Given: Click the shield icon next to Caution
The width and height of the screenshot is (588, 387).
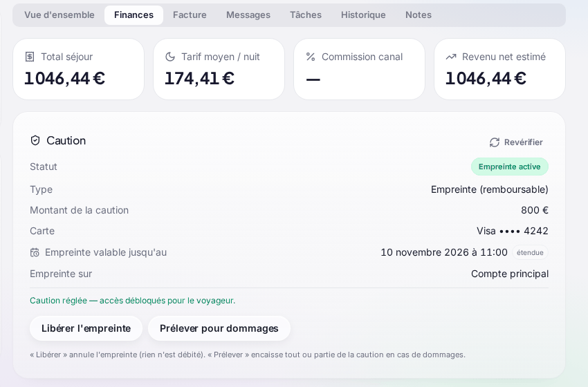Looking at the screenshot, I should coord(35,140).
